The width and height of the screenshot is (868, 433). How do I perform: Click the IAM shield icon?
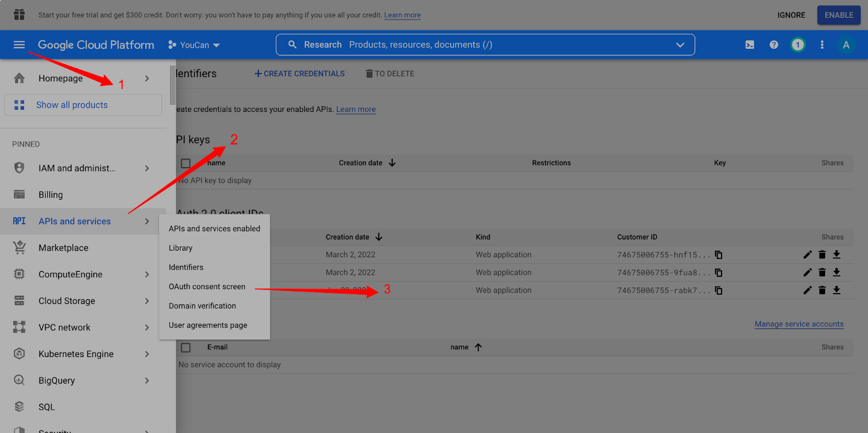(19, 168)
